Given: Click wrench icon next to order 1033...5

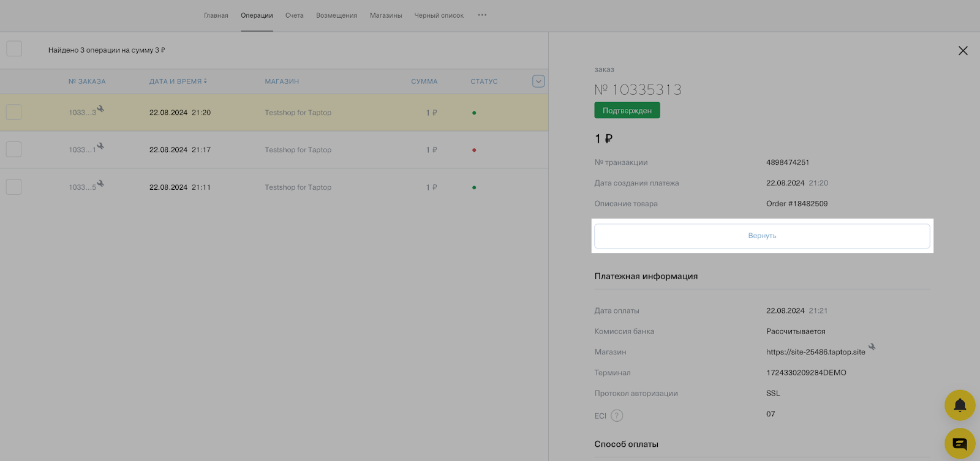Looking at the screenshot, I should tap(100, 184).
